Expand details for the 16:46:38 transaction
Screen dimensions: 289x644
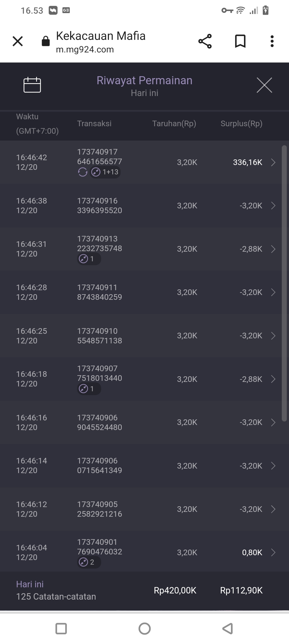[x=273, y=206]
